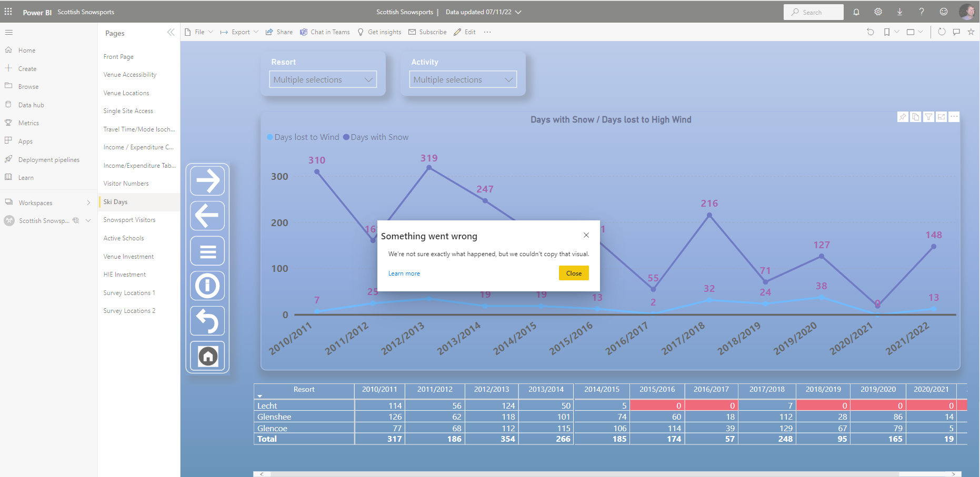Open the Resort multiple selections dropdown
This screenshot has height=477, width=980.
click(x=323, y=79)
